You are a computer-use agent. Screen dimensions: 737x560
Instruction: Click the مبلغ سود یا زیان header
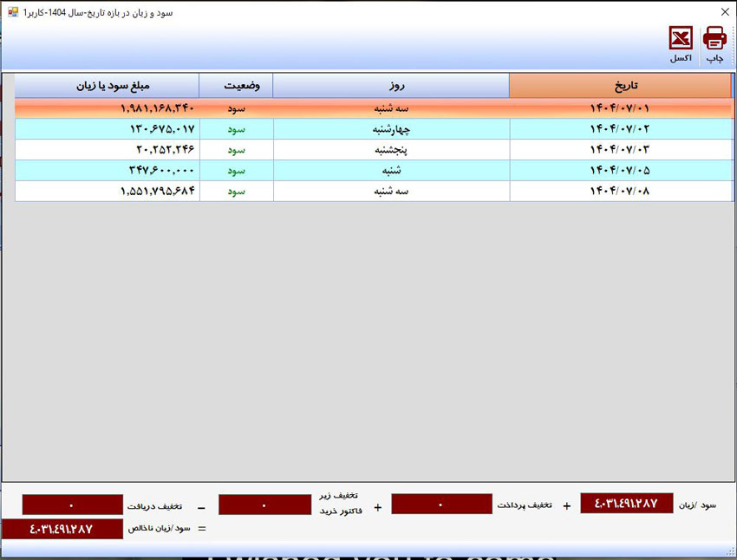107,86
